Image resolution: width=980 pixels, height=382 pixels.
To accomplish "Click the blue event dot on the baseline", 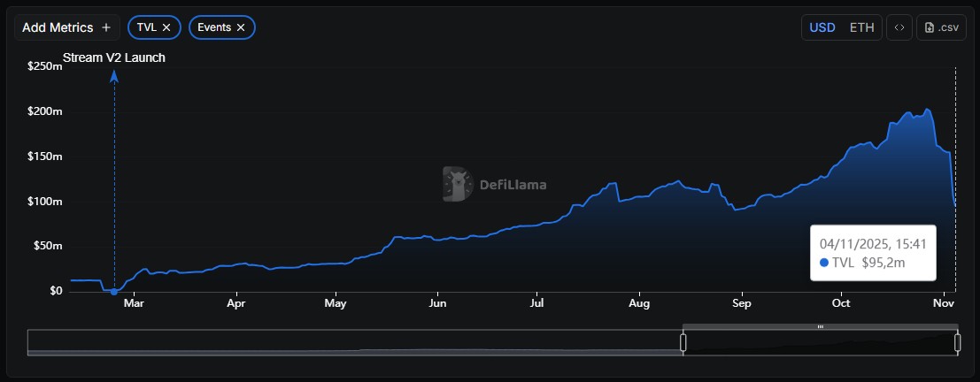I will [113, 292].
